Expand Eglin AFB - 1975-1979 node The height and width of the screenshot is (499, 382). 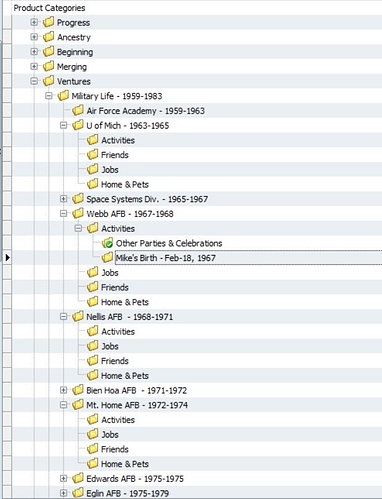[x=63, y=493]
